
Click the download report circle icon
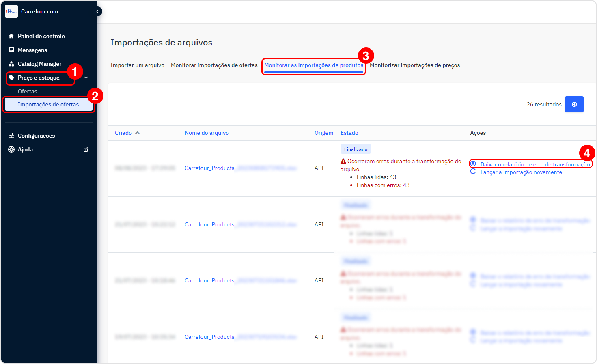pos(473,164)
